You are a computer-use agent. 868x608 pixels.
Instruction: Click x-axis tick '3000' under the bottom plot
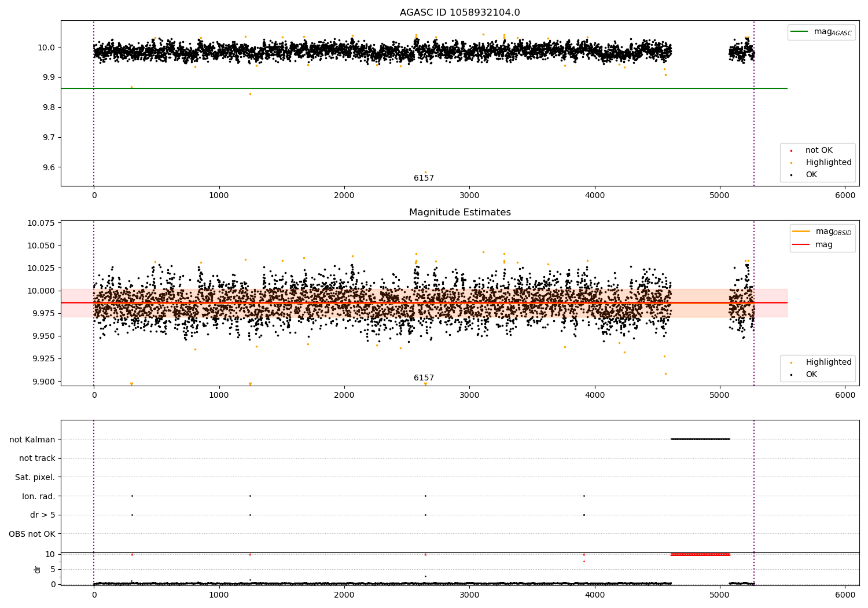click(469, 596)
